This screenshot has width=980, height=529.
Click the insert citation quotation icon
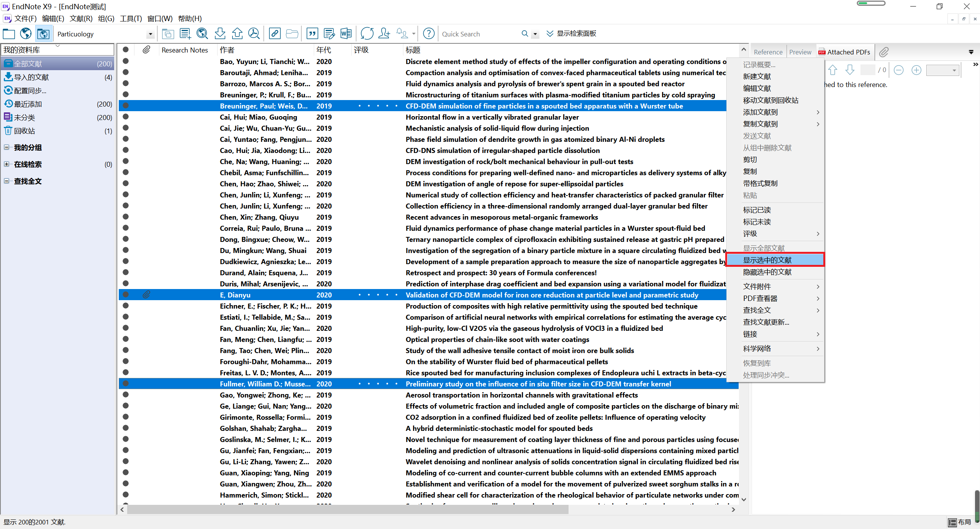(313, 34)
